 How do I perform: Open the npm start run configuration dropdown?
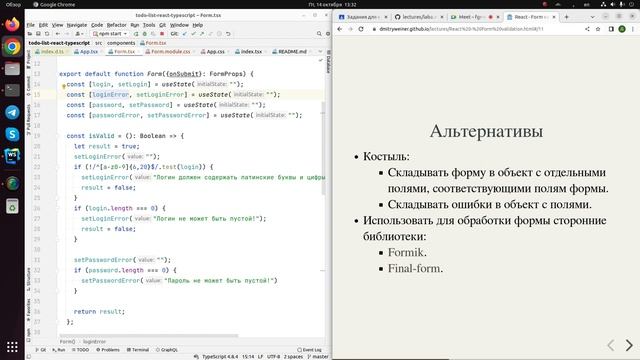click(110, 34)
